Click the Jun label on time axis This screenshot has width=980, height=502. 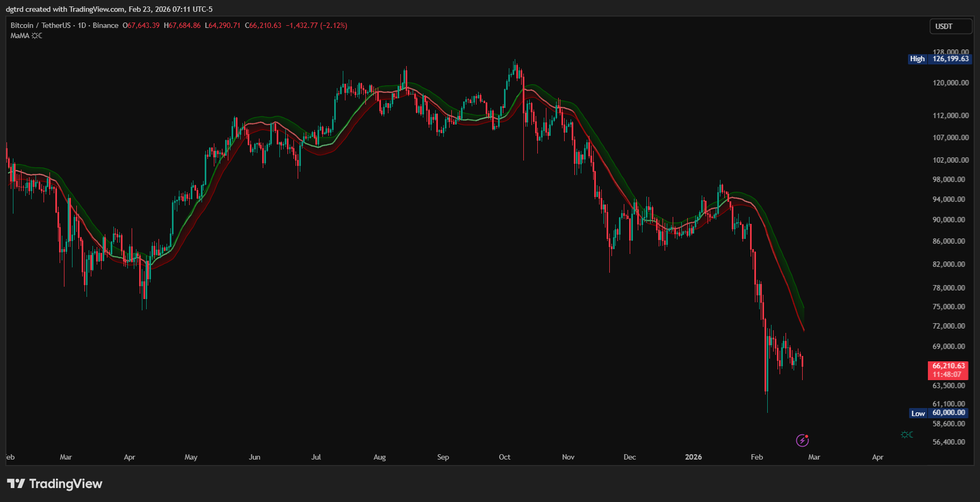tap(255, 457)
